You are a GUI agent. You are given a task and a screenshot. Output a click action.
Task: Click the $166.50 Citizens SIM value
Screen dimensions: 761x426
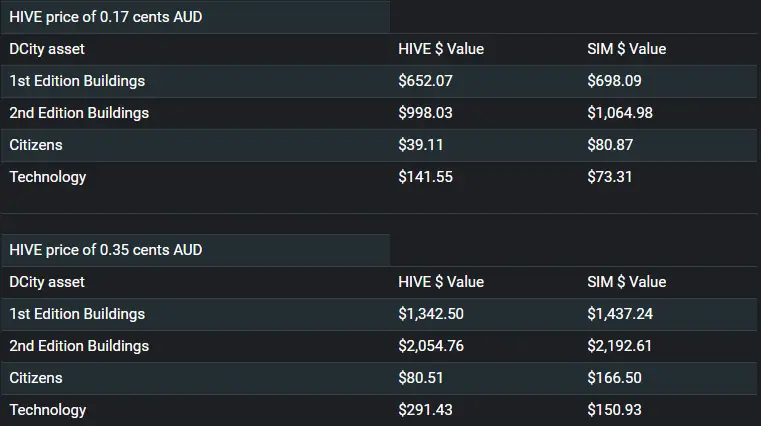[x=614, y=378]
